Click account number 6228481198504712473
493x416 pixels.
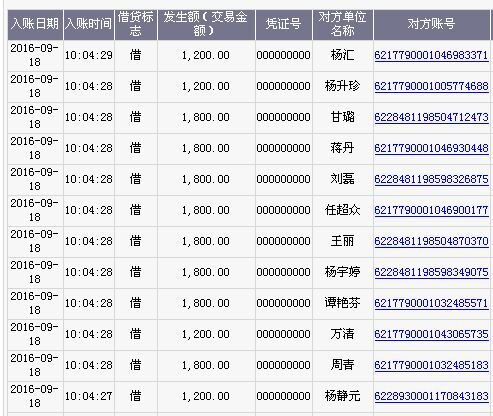click(431, 117)
